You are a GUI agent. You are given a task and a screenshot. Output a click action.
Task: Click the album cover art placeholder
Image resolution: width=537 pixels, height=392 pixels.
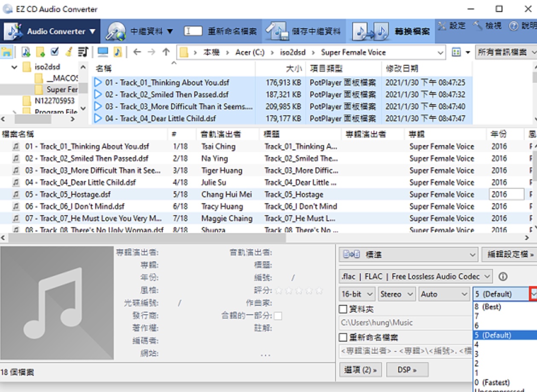tap(57, 303)
